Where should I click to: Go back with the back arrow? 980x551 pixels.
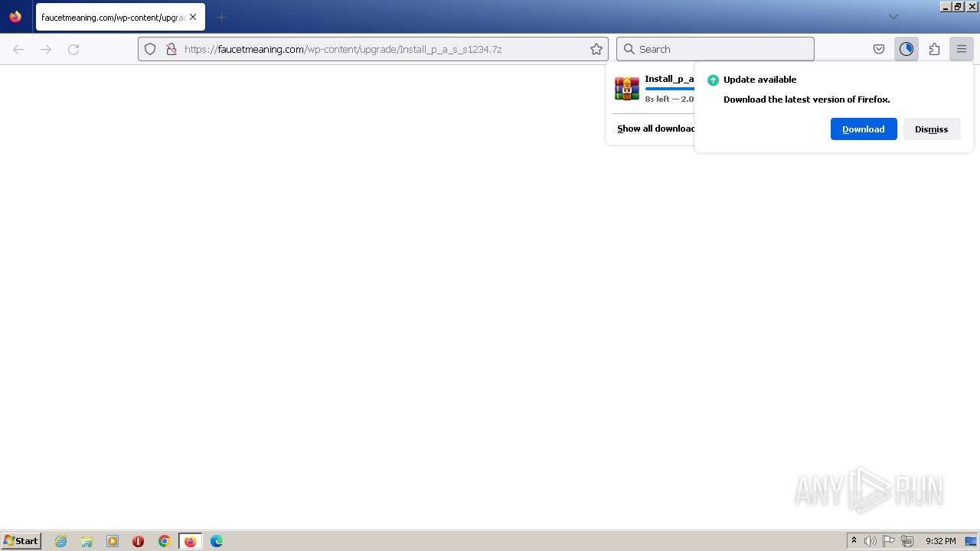tap(18, 49)
